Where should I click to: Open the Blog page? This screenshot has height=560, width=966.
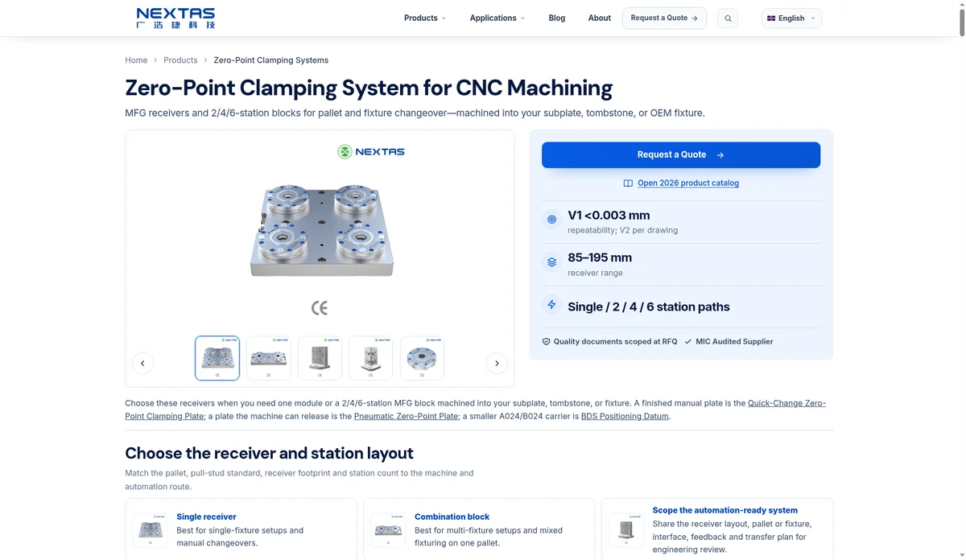click(x=557, y=18)
